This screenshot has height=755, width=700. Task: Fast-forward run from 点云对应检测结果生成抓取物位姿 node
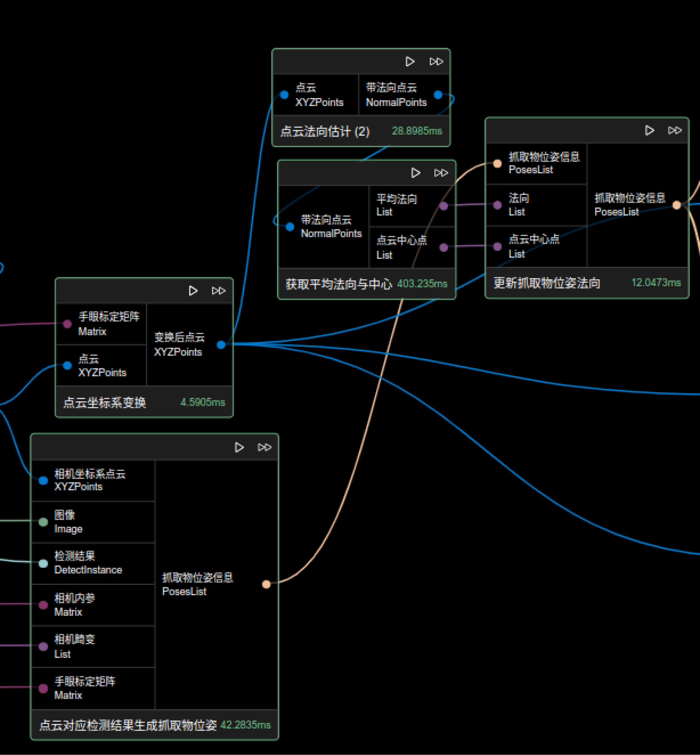264,447
